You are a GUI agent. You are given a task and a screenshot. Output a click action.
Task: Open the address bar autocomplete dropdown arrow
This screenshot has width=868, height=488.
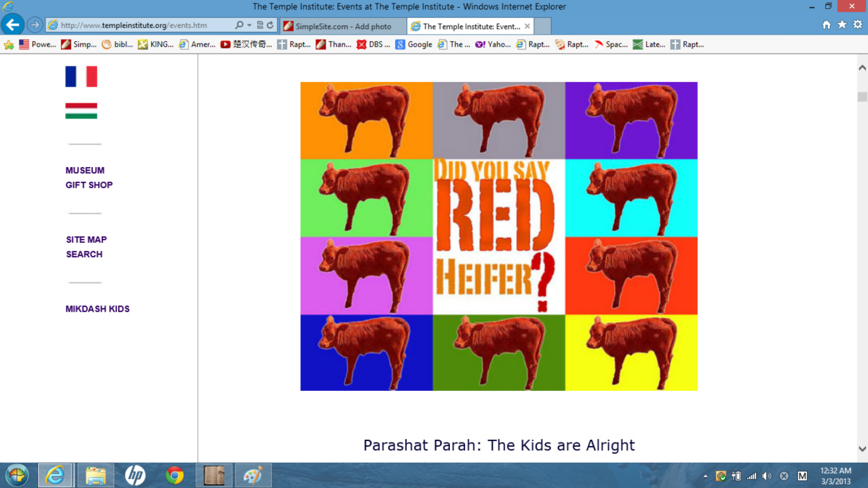pyautogui.click(x=249, y=26)
